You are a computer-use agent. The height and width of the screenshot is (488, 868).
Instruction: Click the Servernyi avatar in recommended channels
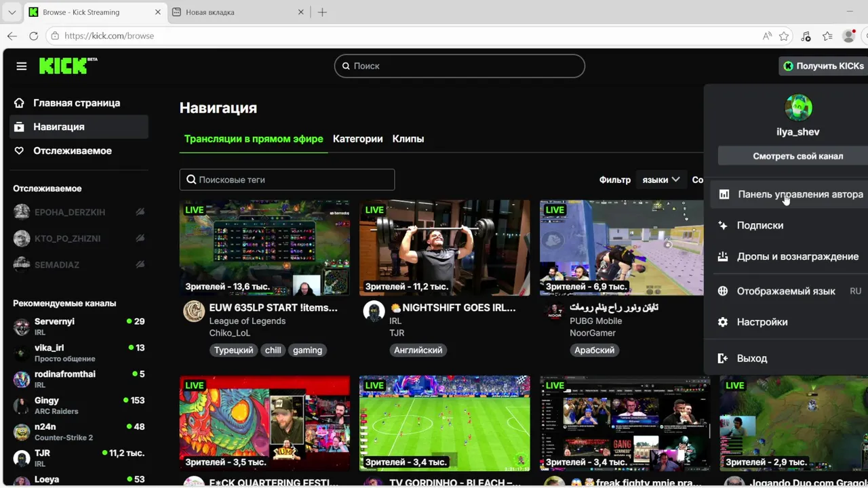[x=22, y=327]
